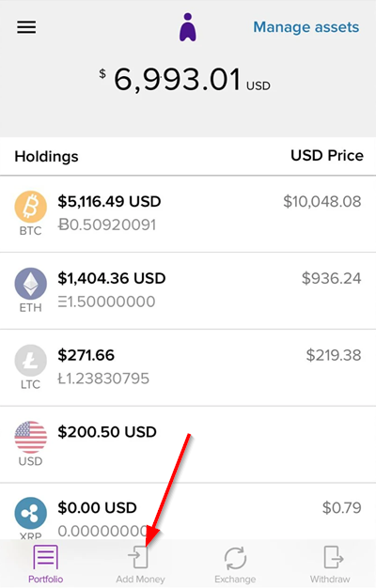Tap the Exchange arrows icon
Viewport: 376px width, 588px height.
tap(235, 558)
